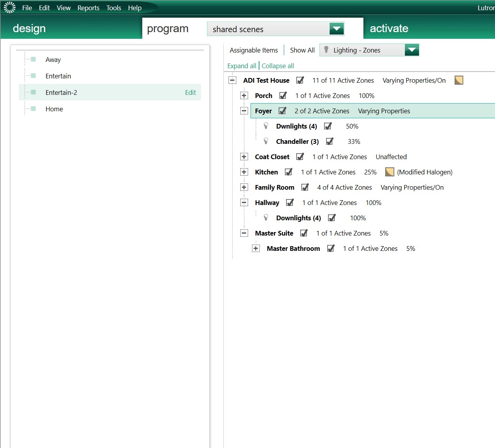Click bulb icon in Lighting - Zones selector

(326, 50)
